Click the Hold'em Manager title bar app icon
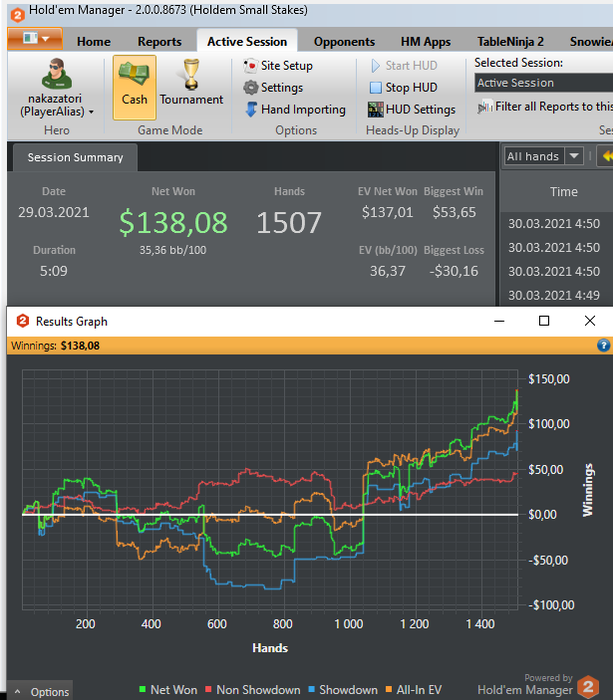The height and width of the screenshot is (700, 613). tap(17, 15)
